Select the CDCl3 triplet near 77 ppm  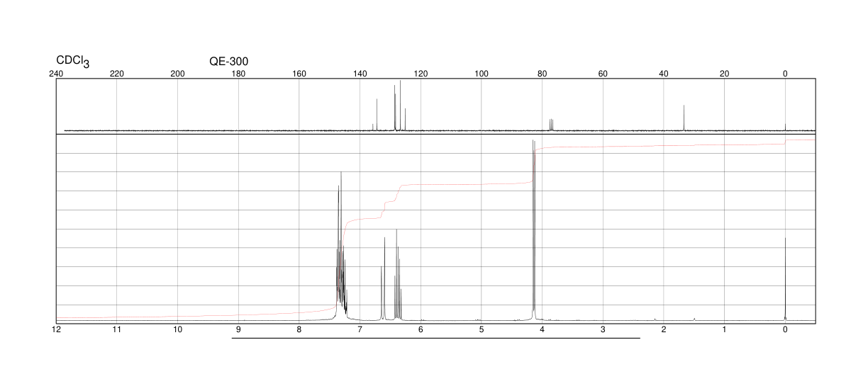tap(551, 125)
